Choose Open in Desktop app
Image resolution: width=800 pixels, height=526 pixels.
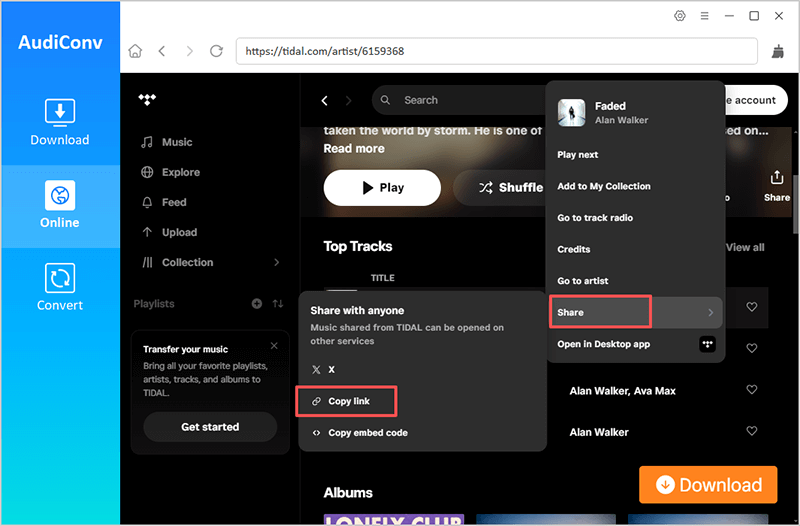636,344
